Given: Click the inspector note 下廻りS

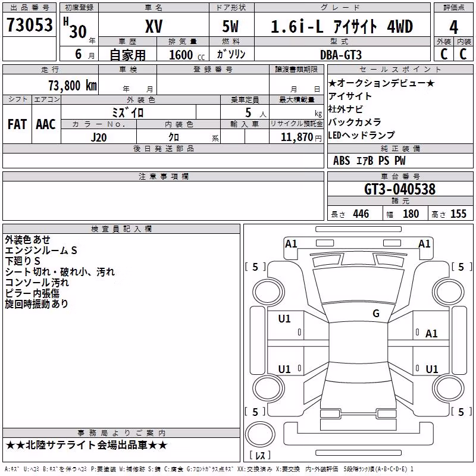Looking at the screenshot, I should tap(23, 261).
